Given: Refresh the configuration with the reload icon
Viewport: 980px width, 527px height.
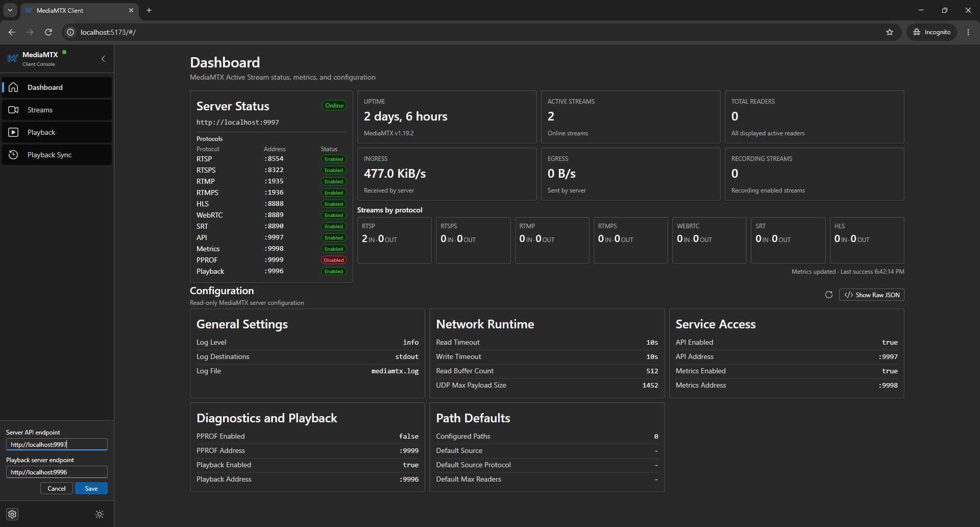Looking at the screenshot, I should click(829, 295).
